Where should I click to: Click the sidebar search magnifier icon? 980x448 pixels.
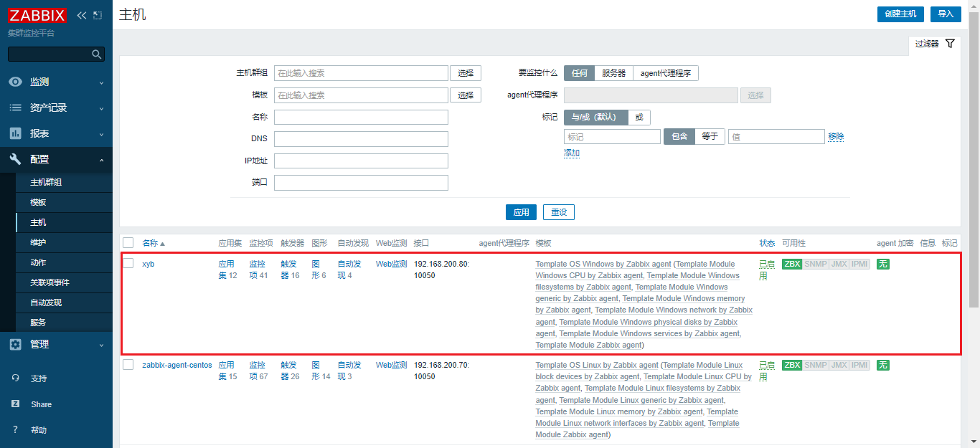click(97, 54)
